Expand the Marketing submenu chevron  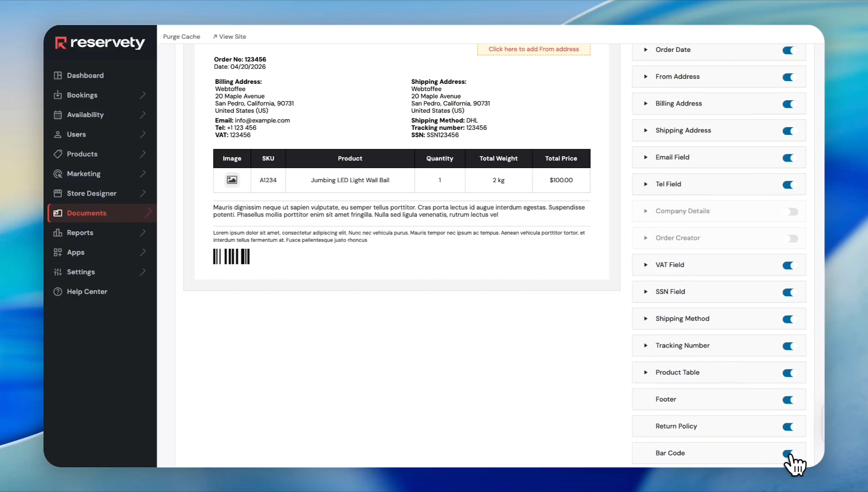click(x=143, y=174)
